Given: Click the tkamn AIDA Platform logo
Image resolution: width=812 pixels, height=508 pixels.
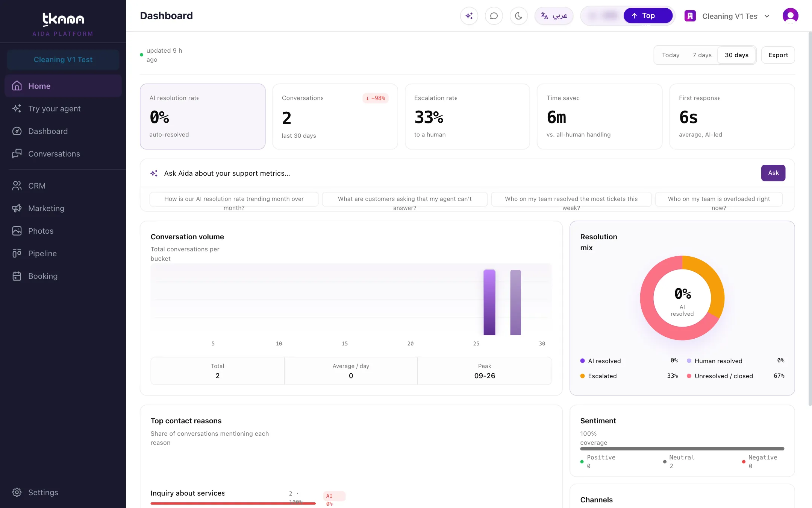Looking at the screenshot, I should pyautogui.click(x=63, y=24).
